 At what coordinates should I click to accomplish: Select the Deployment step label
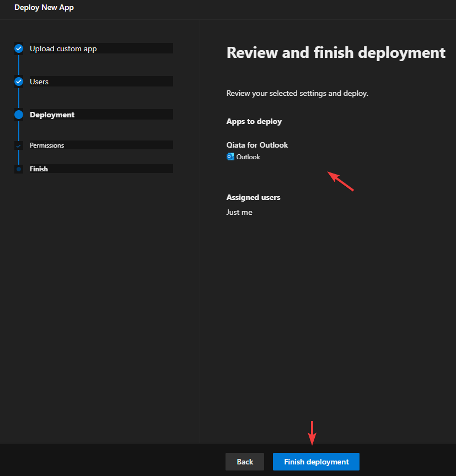[52, 115]
